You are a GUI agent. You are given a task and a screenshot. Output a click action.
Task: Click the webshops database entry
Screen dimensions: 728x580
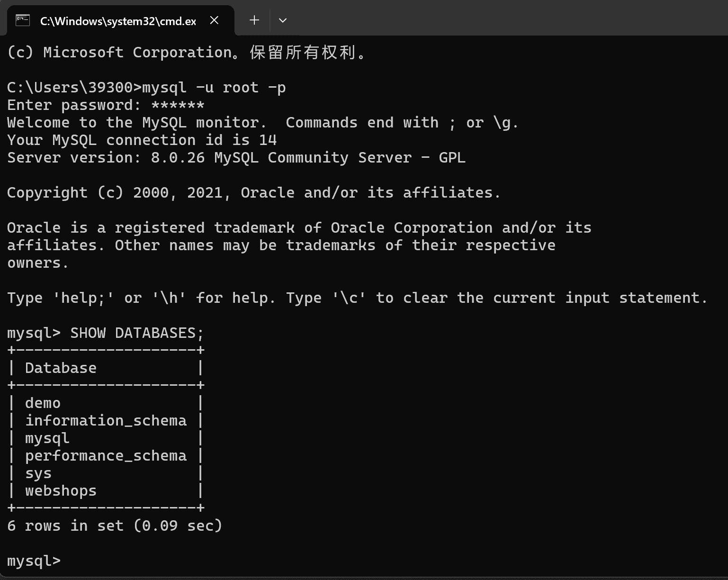click(61, 491)
